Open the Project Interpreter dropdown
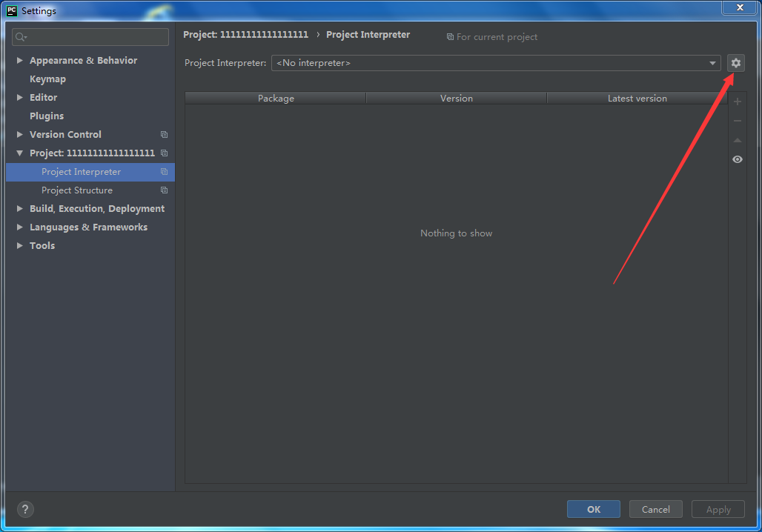762x532 pixels. coord(496,63)
